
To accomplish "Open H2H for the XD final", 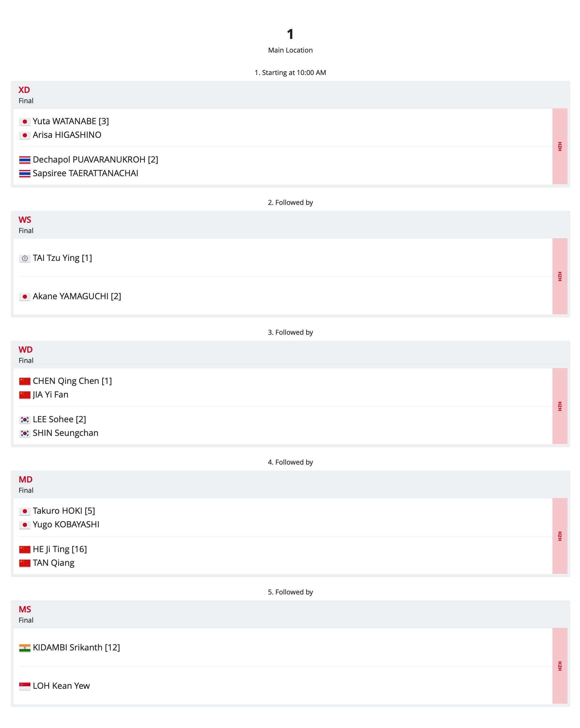I will point(559,146).
